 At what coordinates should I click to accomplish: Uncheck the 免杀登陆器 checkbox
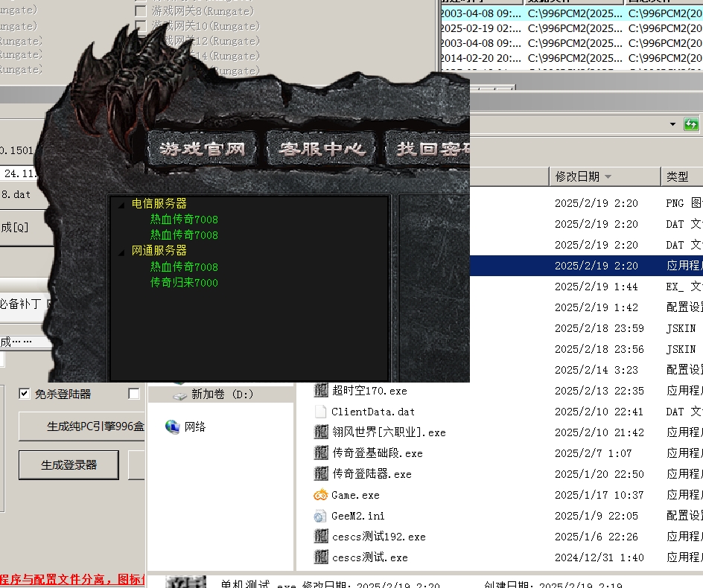[25, 394]
